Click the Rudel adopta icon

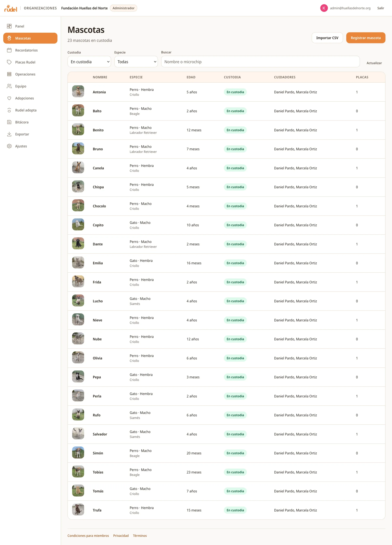coord(9,110)
